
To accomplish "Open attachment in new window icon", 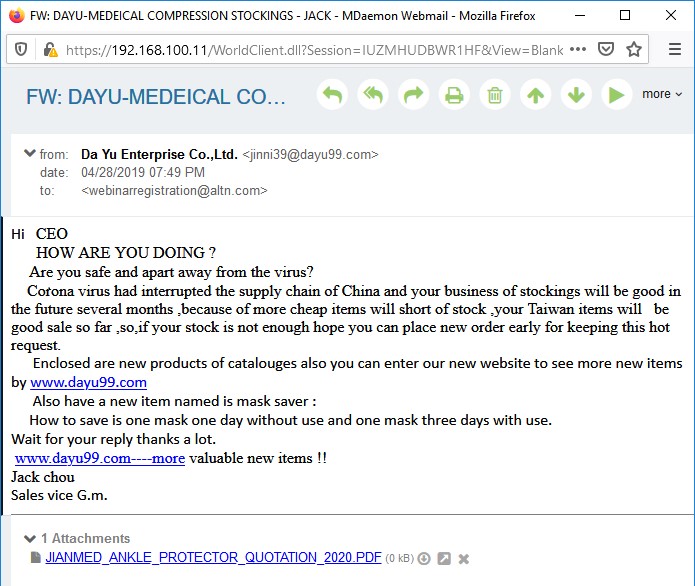I will click(444, 559).
